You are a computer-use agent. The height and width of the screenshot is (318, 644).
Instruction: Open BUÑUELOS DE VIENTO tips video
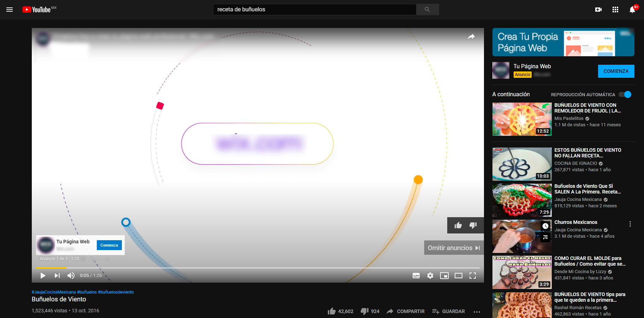pos(590,297)
